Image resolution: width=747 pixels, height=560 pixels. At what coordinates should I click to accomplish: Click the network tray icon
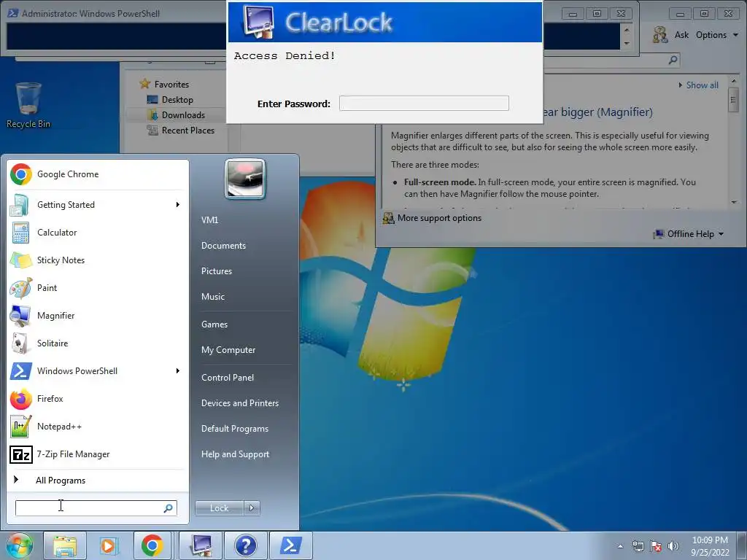638,546
